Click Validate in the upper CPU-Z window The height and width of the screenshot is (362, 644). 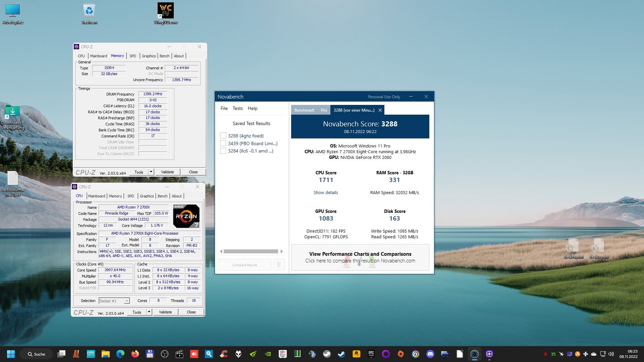pos(167,172)
